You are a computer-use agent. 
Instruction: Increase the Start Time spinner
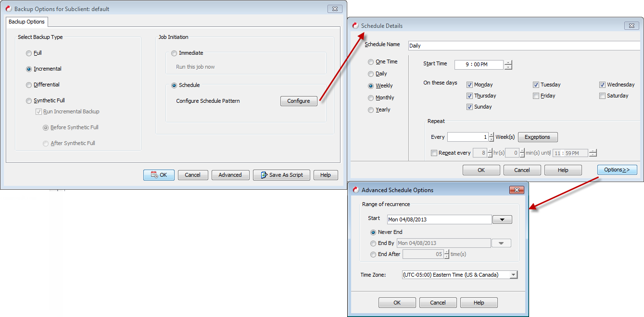coord(508,62)
